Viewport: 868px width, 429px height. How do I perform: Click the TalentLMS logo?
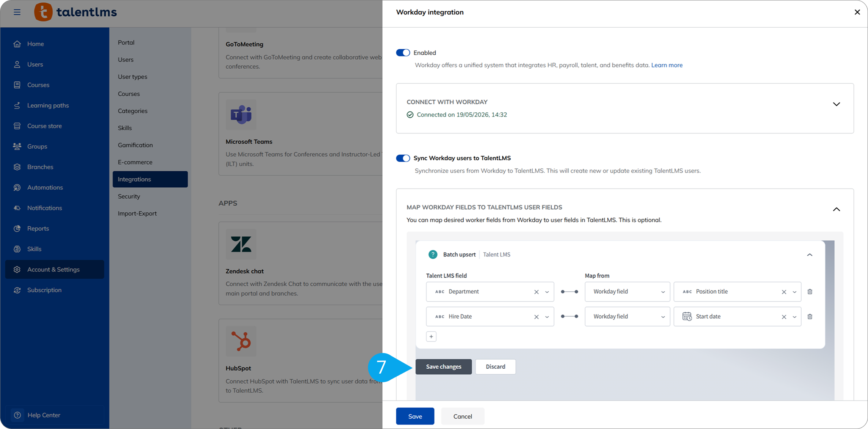(75, 12)
